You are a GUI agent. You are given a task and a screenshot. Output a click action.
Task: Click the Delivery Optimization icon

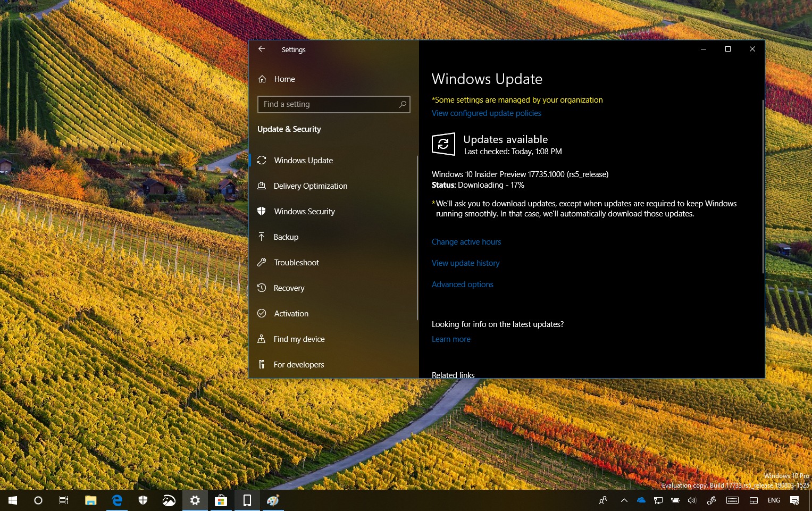[262, 186]
